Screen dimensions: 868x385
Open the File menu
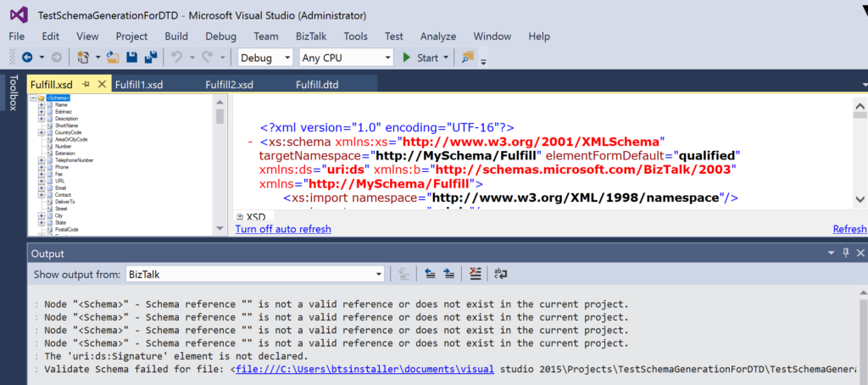click(x=17, y=36)
